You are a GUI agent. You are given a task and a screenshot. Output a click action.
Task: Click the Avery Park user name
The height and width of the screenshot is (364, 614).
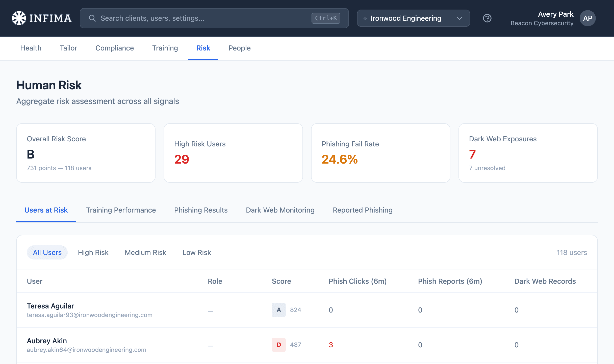click(x=556, y=14)
